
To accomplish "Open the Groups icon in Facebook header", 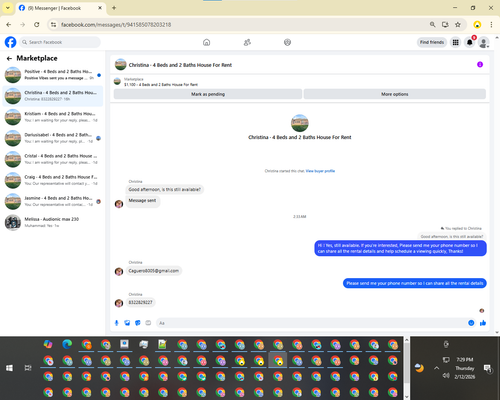I will 287,42.
